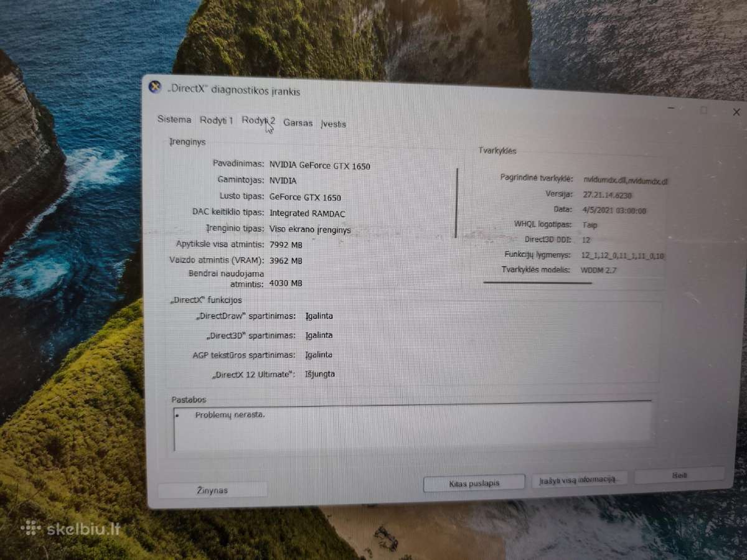747x560 pixels.
Task: Select 'Problemų nerasta.' note text
Action: tap(230, 414)
